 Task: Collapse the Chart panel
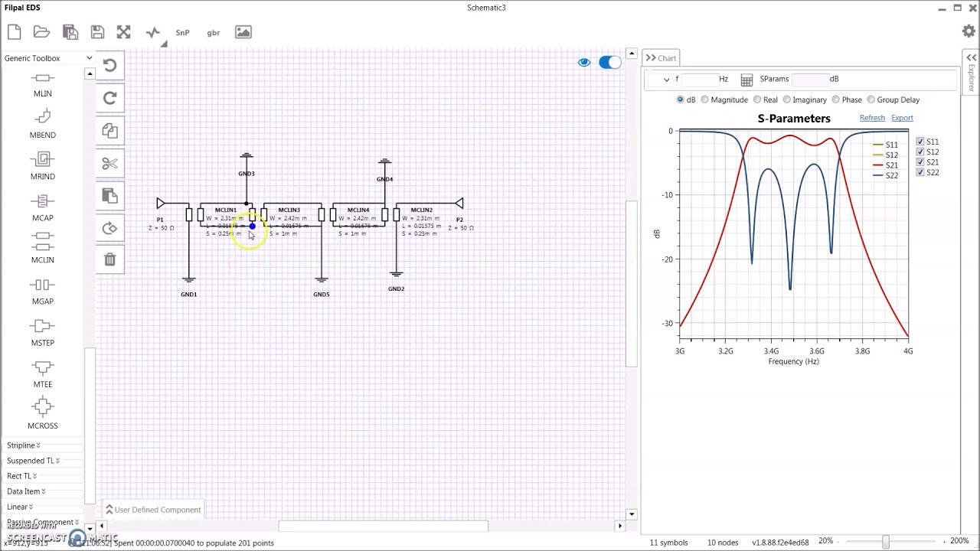click(651, 58)
